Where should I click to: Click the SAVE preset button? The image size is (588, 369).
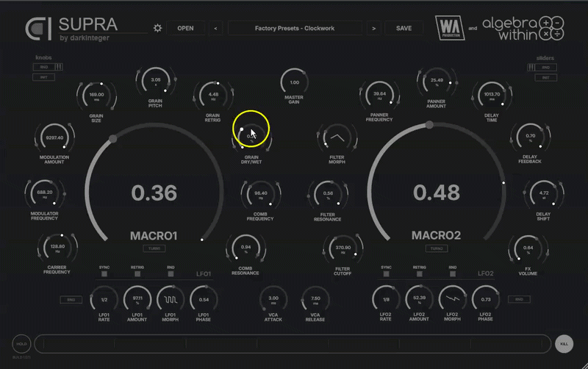click(x=404, y=28)
